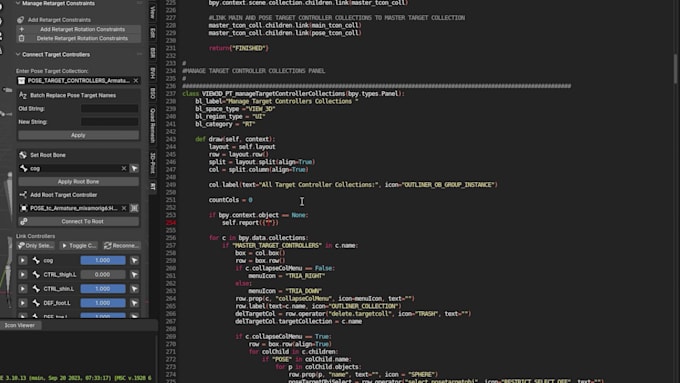Clear the POSE_TARGET_CONTROLLERS collection field

coord(136,81)
